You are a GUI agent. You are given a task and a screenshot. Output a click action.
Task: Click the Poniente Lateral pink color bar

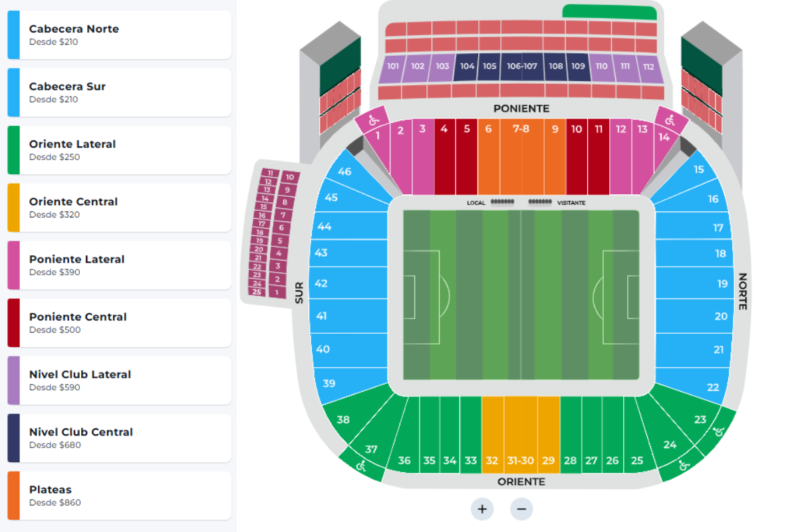click(x=14, y=265)
